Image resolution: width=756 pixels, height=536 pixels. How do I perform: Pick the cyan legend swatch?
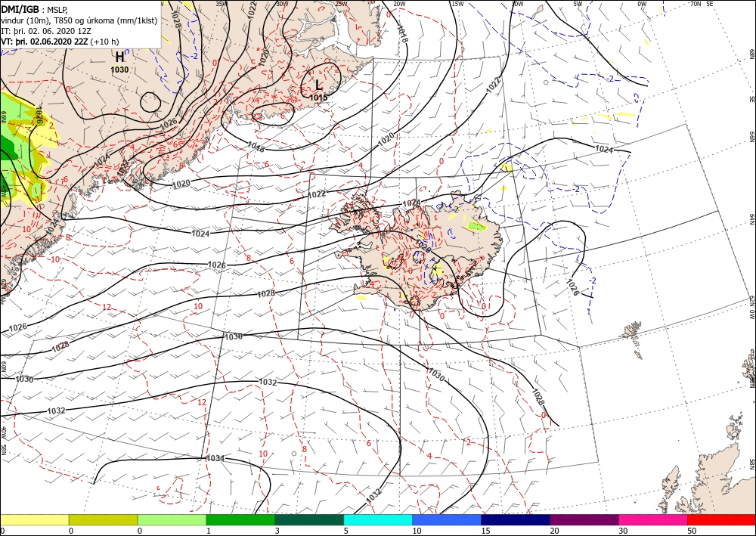(378, 519)
